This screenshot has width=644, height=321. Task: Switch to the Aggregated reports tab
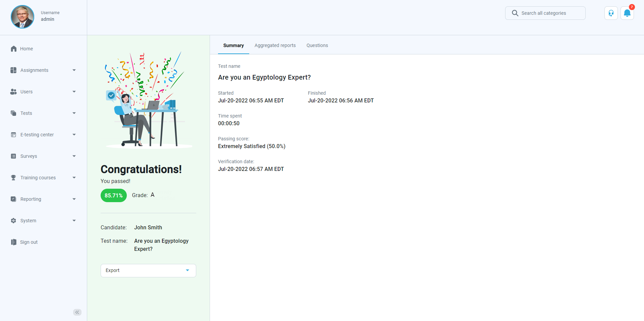(x=275, y=45)
